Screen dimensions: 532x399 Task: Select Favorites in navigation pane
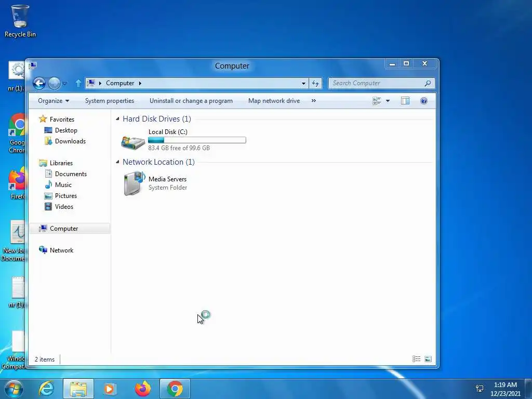click(x=62, y=119)
